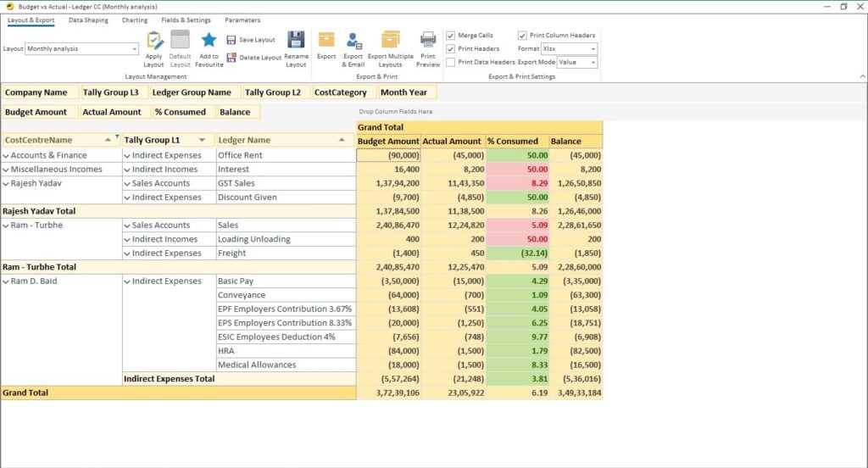Image resolution: width=868 pixels, height=468 pixels.
Task: Uncheck the Merge Cells checkbox
Action: [x=451, y=36]
